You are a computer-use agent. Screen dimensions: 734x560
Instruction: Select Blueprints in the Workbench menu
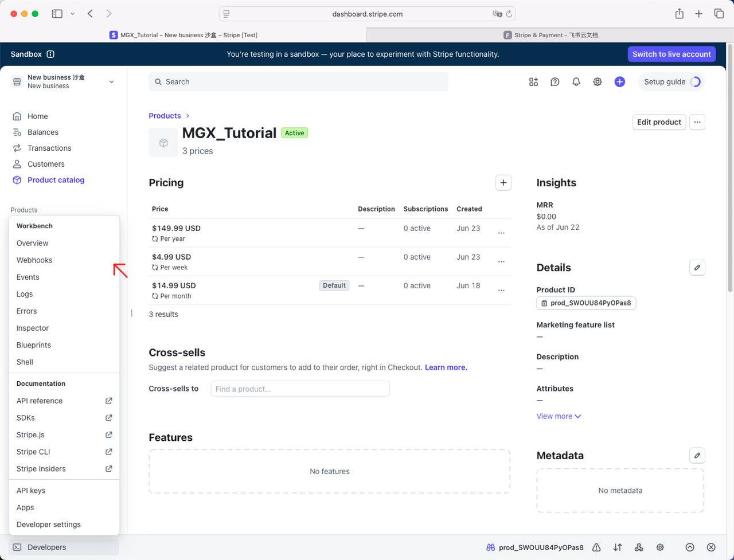[x=64, y=345]
